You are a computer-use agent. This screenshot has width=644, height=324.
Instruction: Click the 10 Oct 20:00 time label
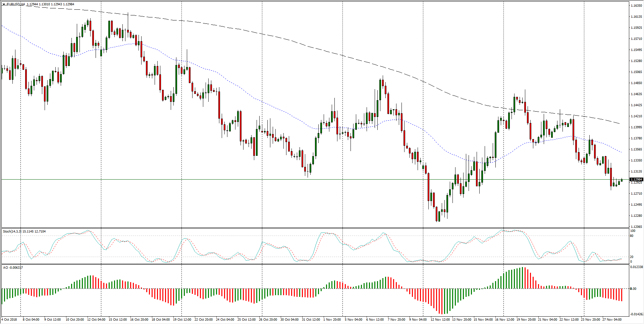[x=75, y=320]
